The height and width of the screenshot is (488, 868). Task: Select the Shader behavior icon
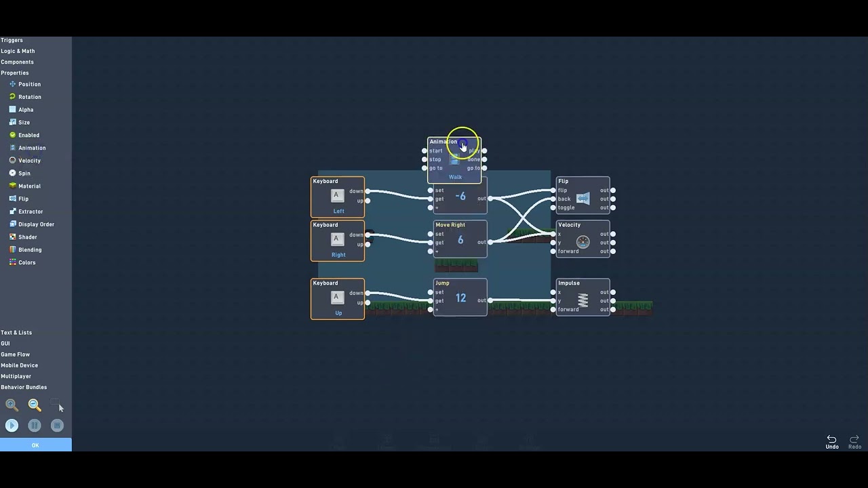coord(12,237)
